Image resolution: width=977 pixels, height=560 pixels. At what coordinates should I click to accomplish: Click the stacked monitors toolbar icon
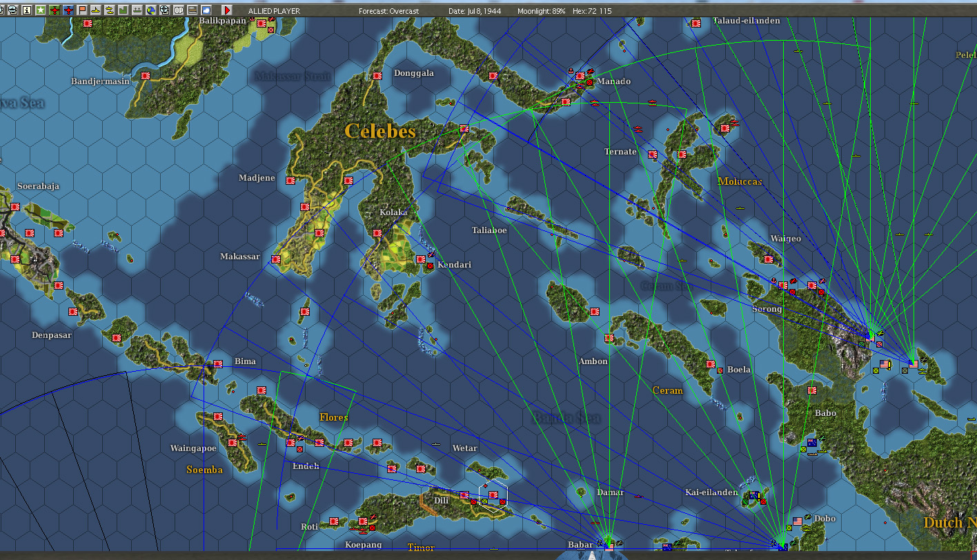(x=13, y=10)
